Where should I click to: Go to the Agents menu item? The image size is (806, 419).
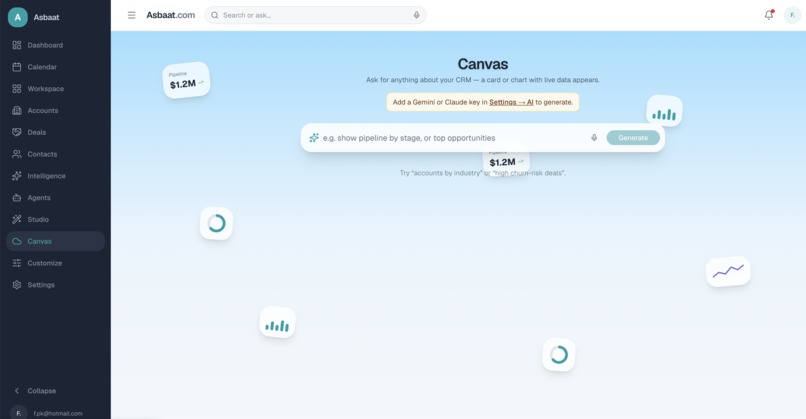(56, 197)
